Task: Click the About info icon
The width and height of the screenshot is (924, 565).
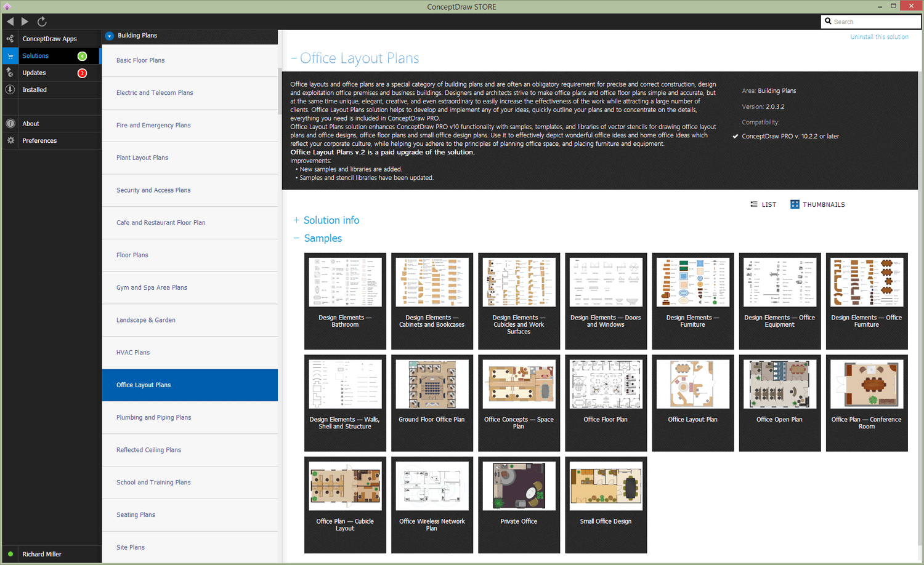Action: pos(10,124)
